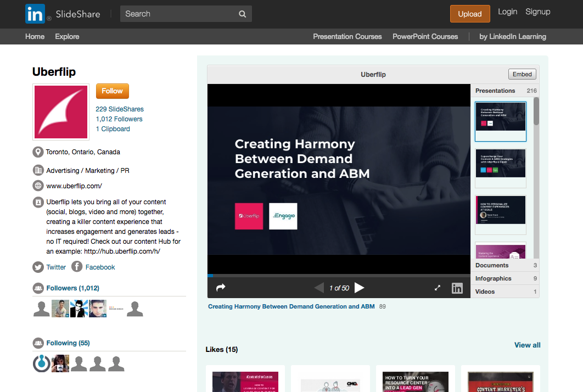Select the How to Personalize Content thumbnail
Image resolution: width=583 pixels, height=392 pixels.
point(501,215)
